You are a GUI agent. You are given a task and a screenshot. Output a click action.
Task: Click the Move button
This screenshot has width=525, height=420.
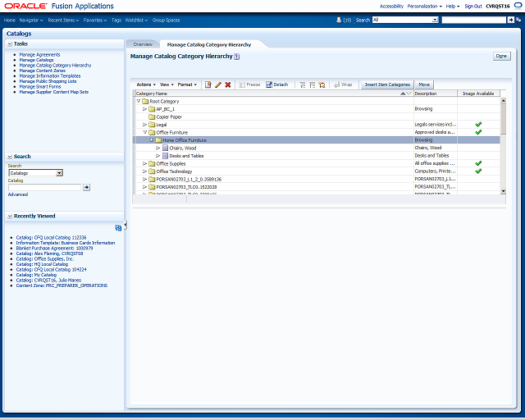[424, 84]
